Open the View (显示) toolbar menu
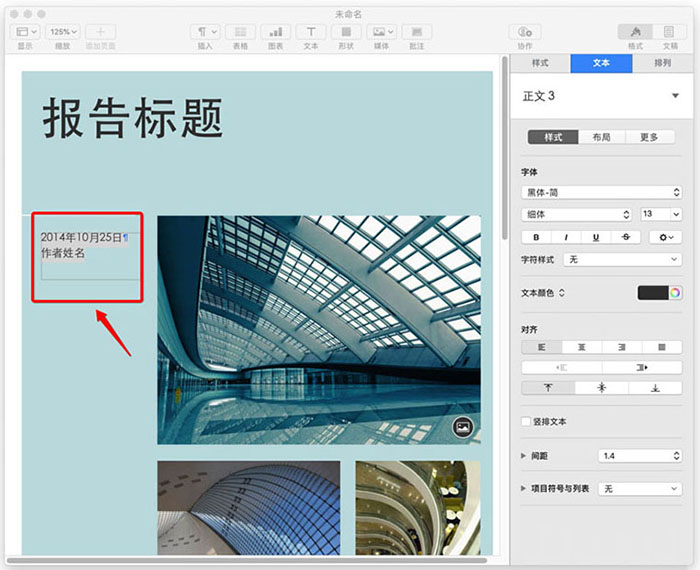This screenshot has height=570, width=700. click(x=25, y=32)
